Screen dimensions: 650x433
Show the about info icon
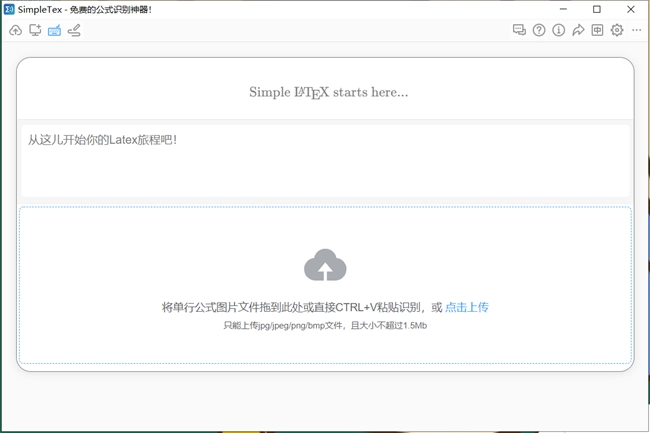pyautogui.click(x=558, y=30)
